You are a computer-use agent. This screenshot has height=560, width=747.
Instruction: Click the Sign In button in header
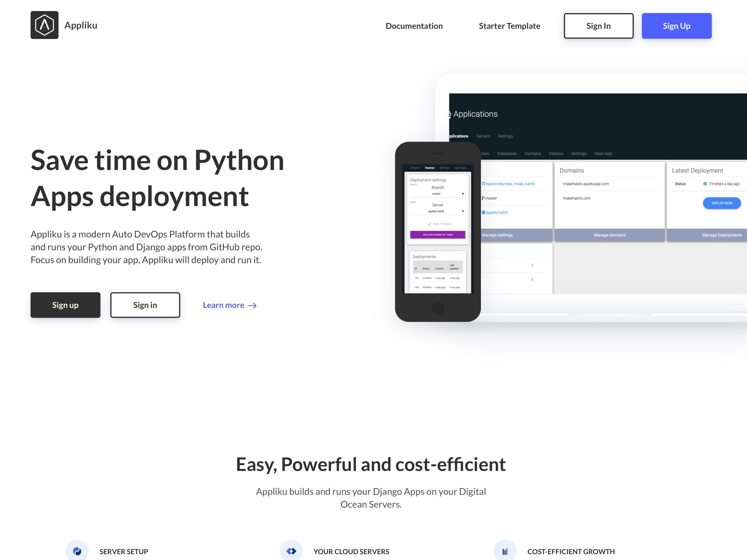[599, 26]
